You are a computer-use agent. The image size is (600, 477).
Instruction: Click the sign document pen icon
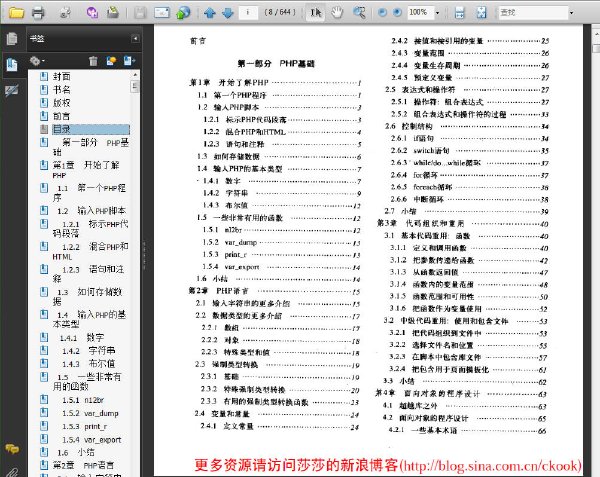tap(112, 13)
